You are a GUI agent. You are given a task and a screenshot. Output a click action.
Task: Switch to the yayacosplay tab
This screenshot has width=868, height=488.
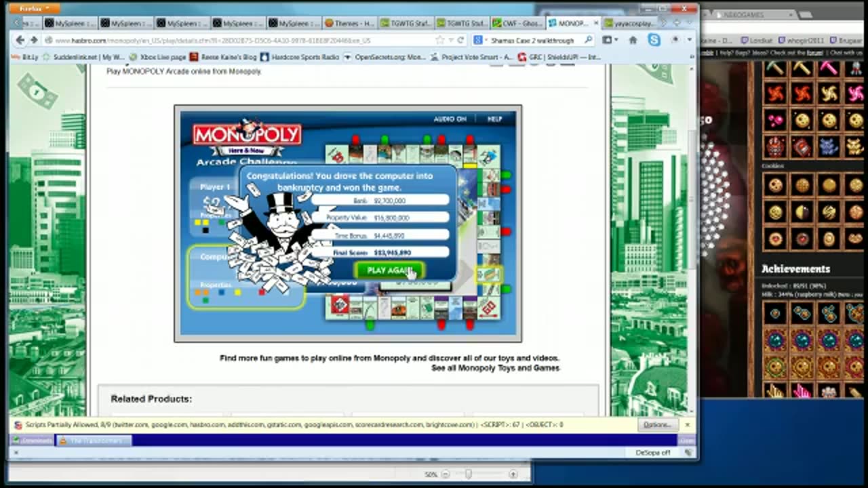coord(629,23)
